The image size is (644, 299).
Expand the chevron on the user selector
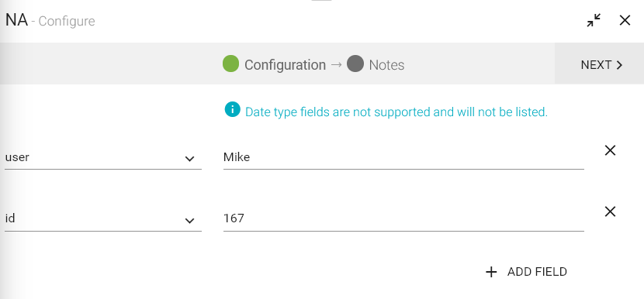point(189,159)
